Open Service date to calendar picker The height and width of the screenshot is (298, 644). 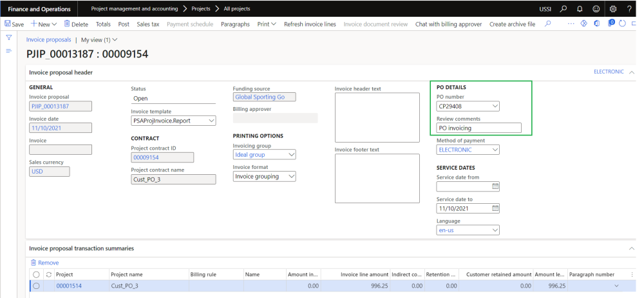pyautogui.click(x=495, y=208)
